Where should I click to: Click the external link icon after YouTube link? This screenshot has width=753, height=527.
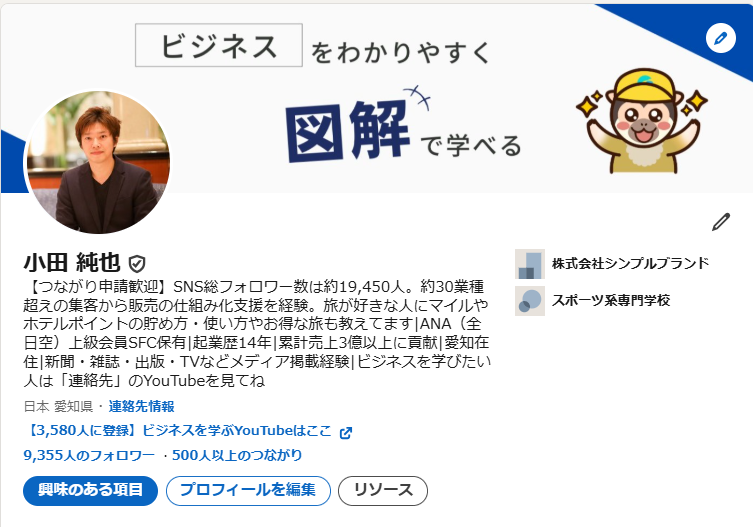(x=346, y=433)
